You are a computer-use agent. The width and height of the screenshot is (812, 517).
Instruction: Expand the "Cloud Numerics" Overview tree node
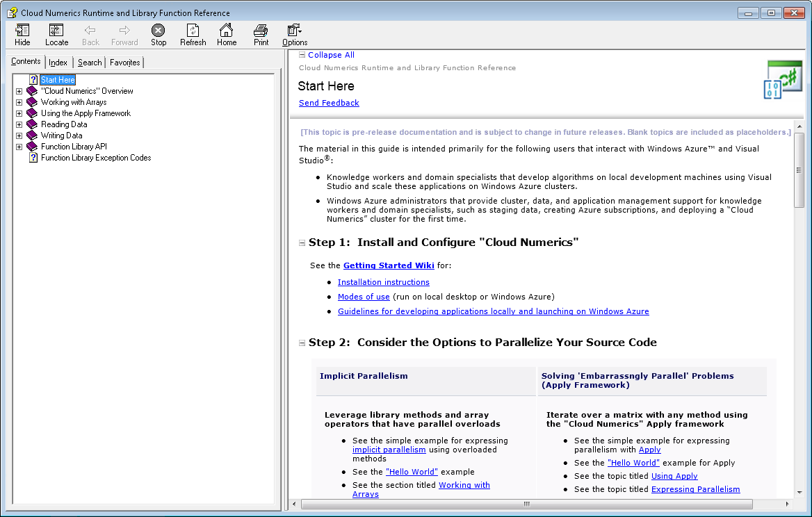pyautogui.click(x=19, y=91)
